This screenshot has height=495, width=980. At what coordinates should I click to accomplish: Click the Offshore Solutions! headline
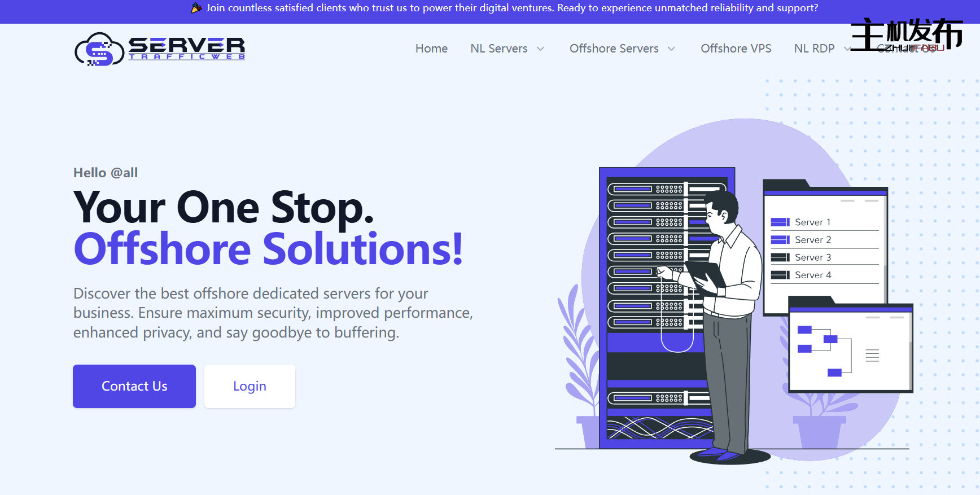[268, 249]
